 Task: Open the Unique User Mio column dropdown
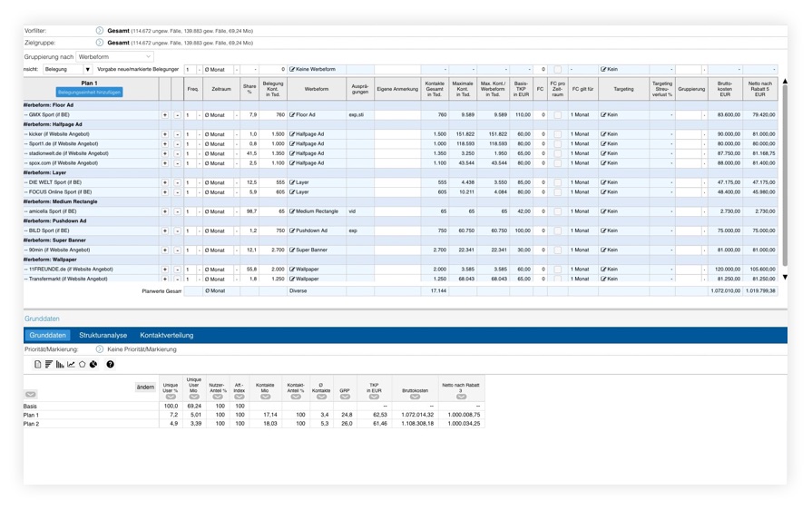pos(193,397)
